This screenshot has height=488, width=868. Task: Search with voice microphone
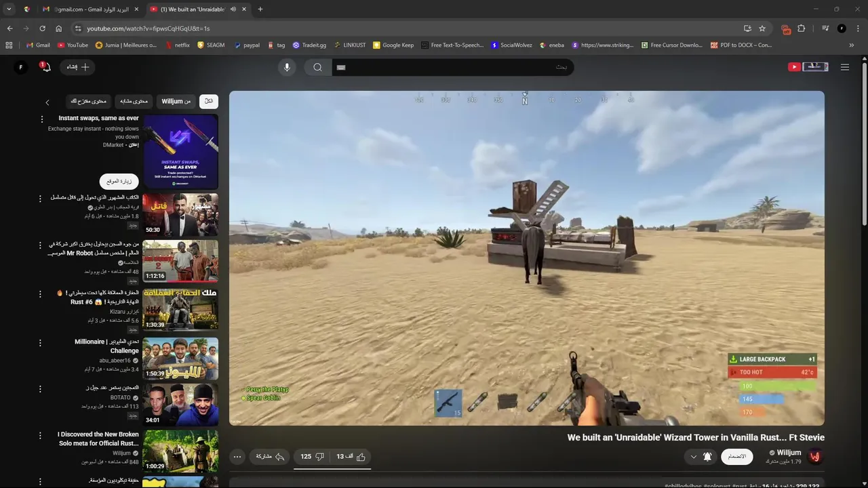click(287, 67)
